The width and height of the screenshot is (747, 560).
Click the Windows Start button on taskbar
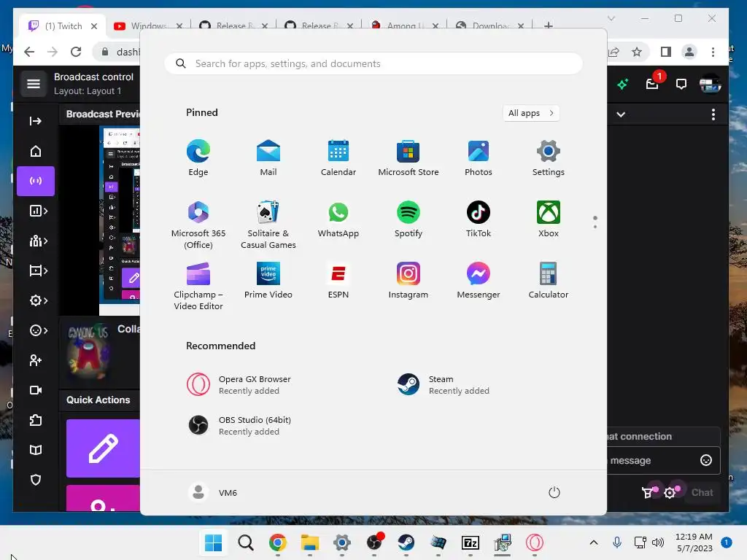(x=213, y=542)
